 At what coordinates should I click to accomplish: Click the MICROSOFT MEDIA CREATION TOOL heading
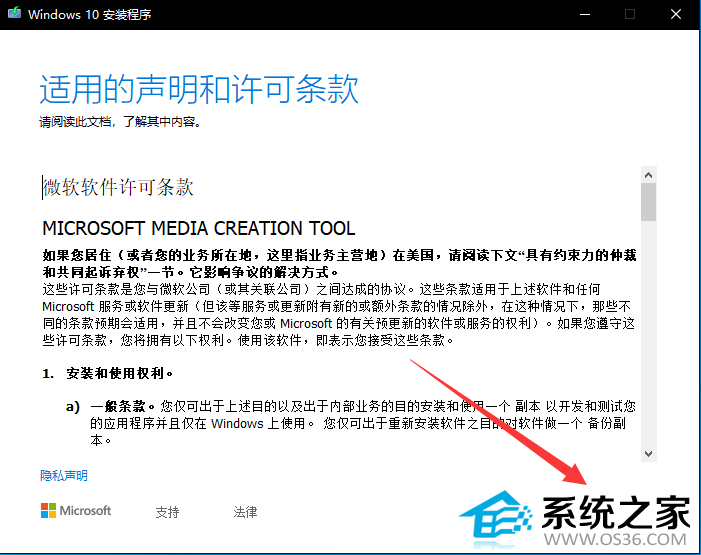click(198, 229)
